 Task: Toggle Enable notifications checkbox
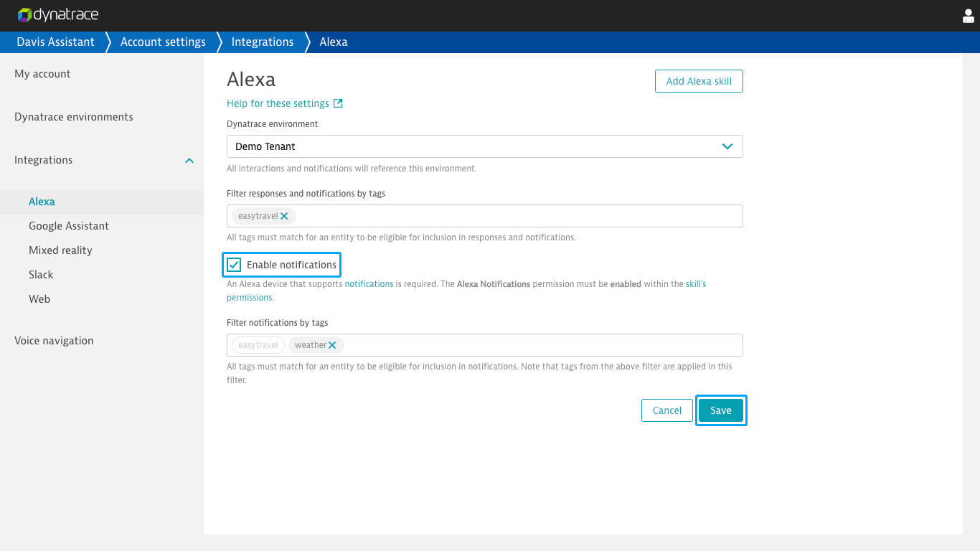coord(234,265)
